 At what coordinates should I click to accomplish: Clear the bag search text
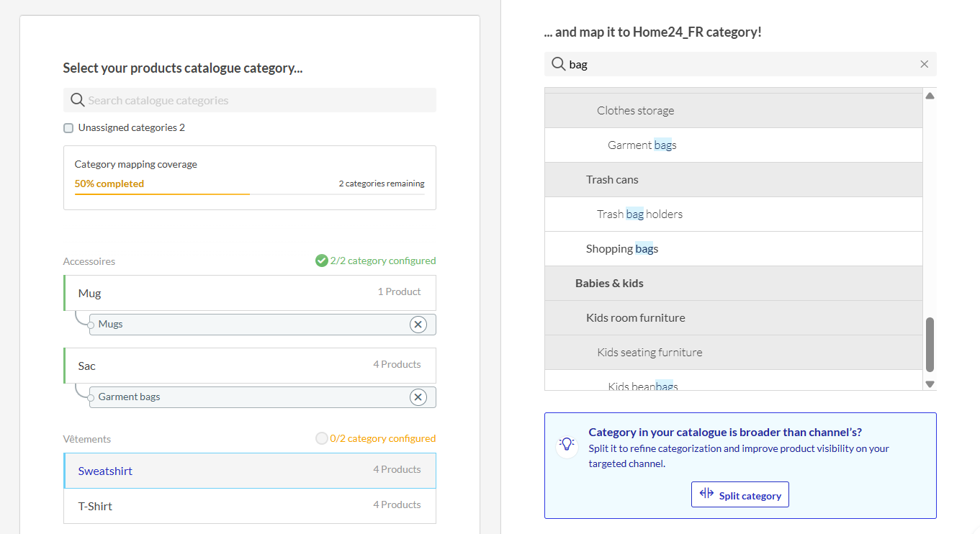(x=924, y=64)
